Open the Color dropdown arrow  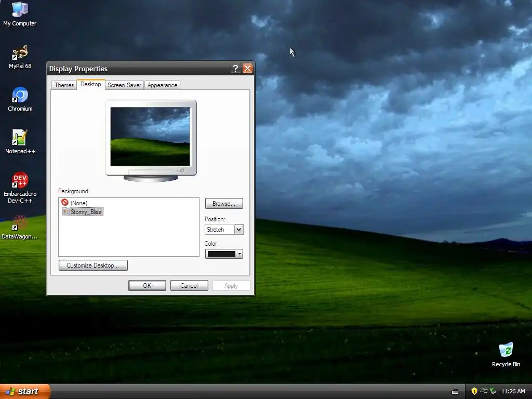tap(240, 254)
